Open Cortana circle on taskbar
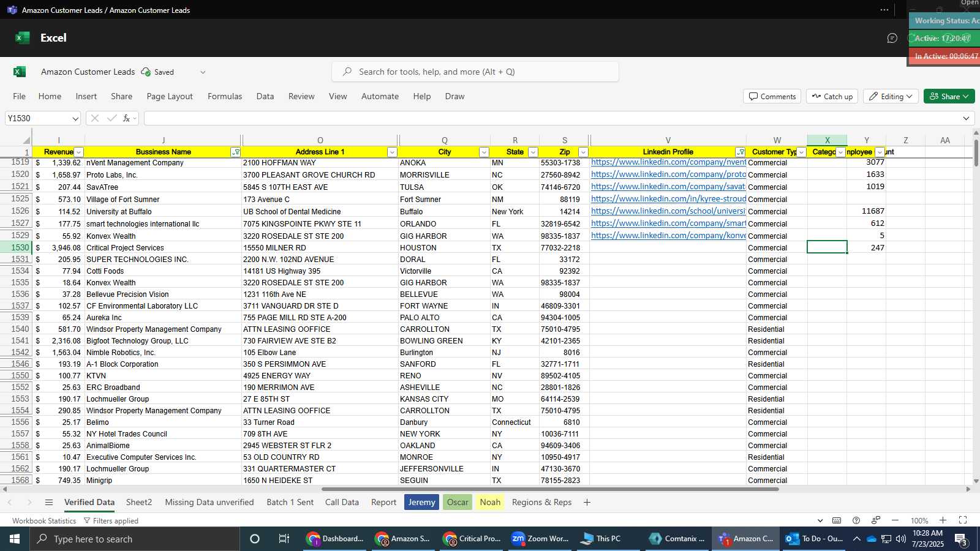This screenshot has width=980, height=551. click(x=255, y=539)
